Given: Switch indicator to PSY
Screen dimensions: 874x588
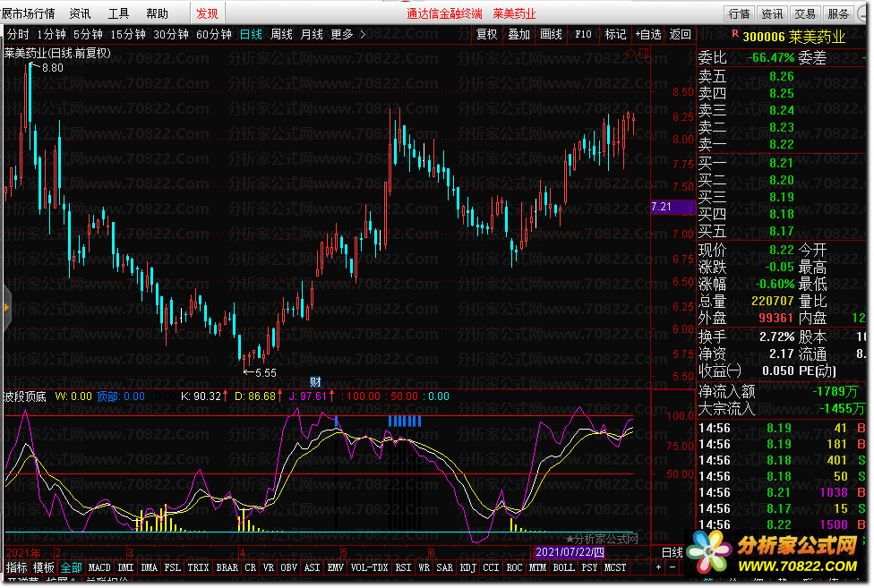Looking at the screenshot, I should [589, 567].
